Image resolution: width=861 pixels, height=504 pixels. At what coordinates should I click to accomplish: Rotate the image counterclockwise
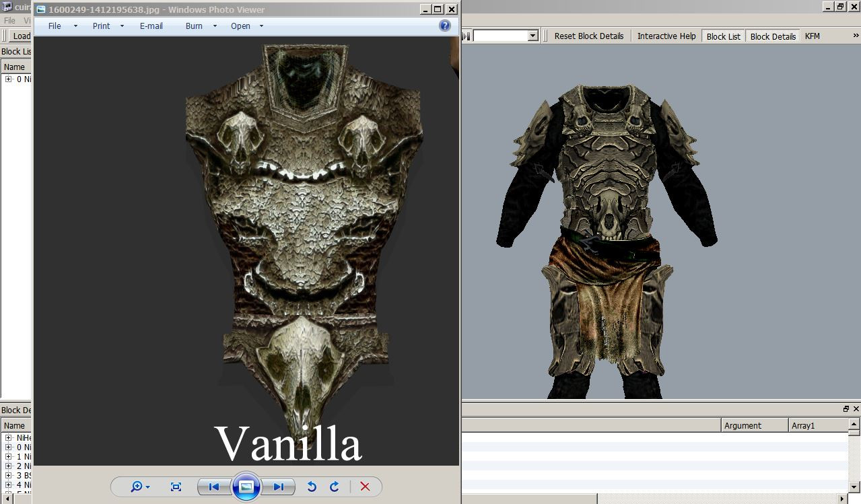pos(312,487)
